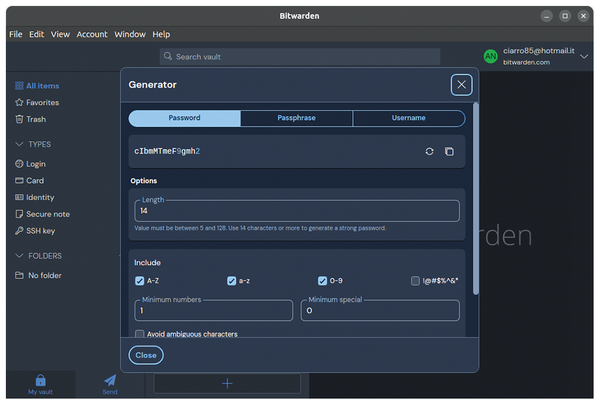Open My vault at the bottom

pos(40,384)
